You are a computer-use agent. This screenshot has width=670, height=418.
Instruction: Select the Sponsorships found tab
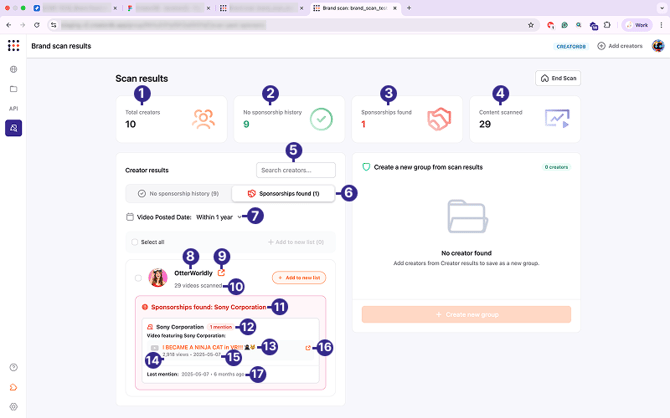point(283,193)
